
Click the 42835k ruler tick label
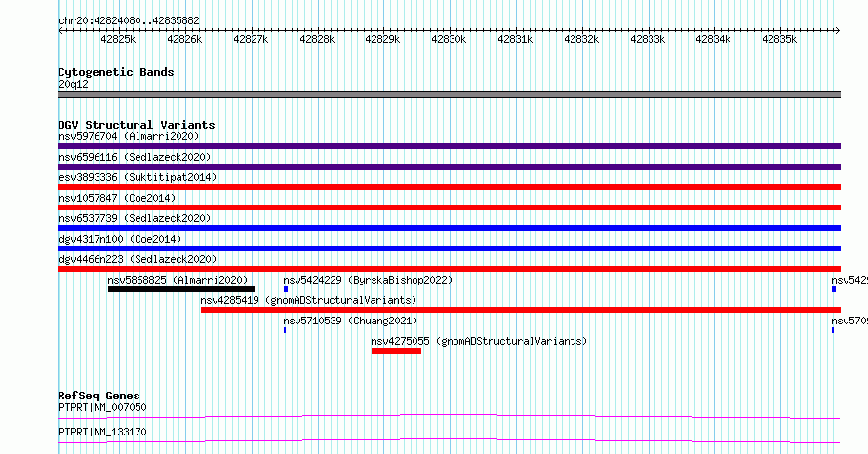click(779, 39)
